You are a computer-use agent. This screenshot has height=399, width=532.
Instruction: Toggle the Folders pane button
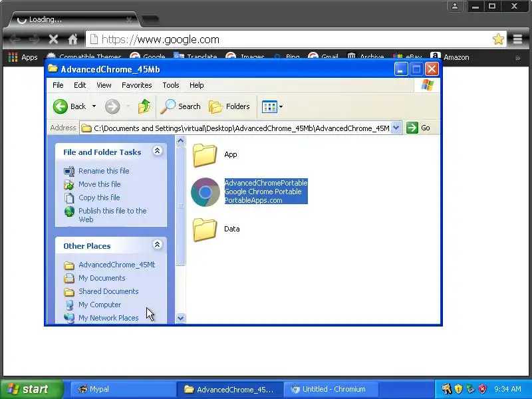tap(229, 106)
